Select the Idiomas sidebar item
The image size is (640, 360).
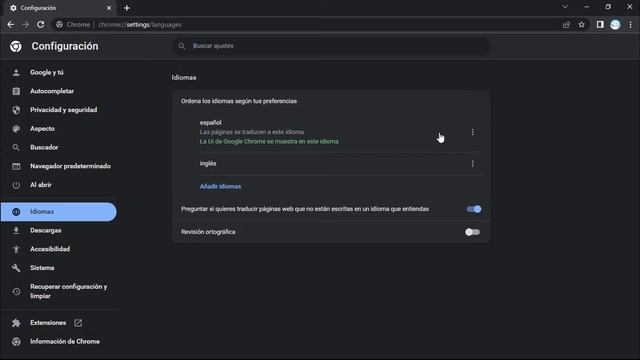point(59,212)
